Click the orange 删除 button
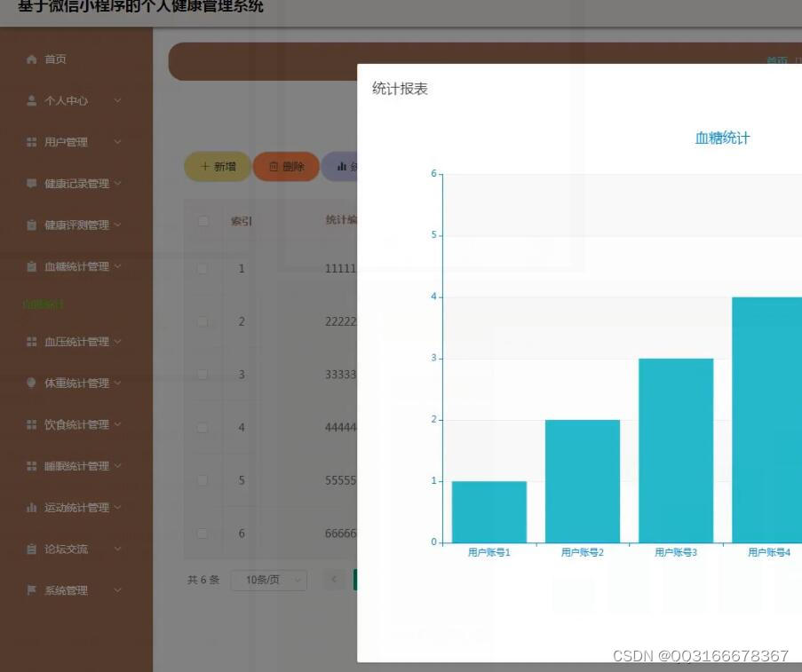802x672 pixels. pyautogui.click(x=286, y=166)
